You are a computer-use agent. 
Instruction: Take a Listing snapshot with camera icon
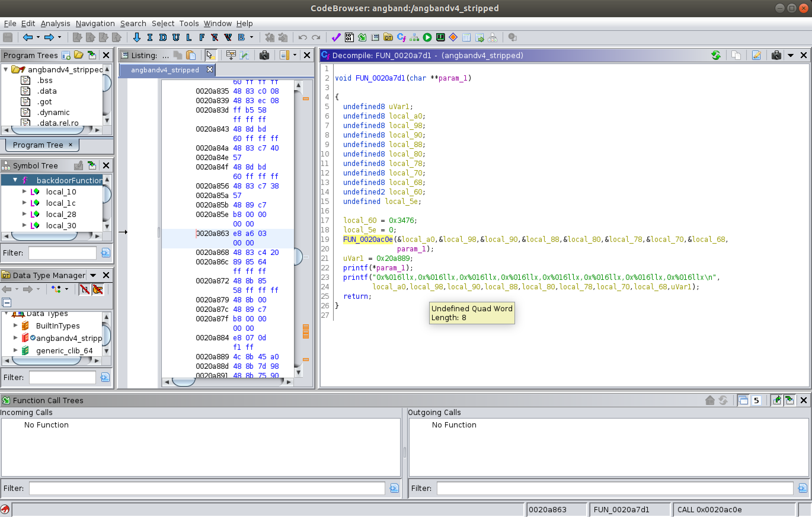264,55
